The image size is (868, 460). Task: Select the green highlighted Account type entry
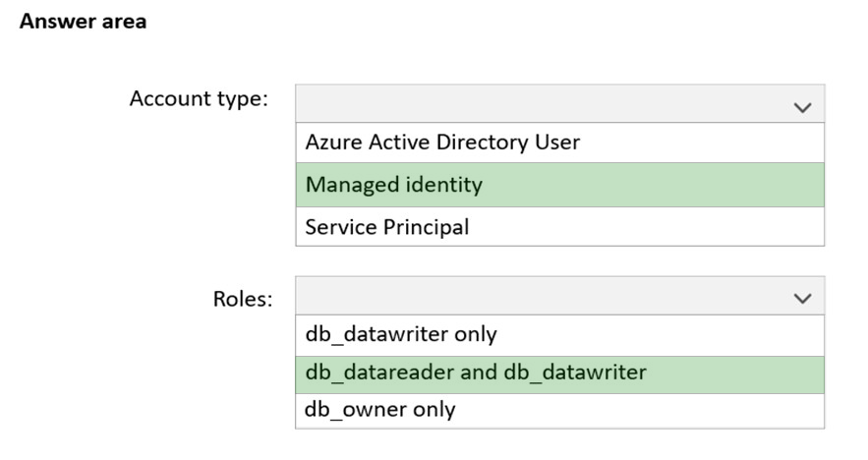coord(559,185)
